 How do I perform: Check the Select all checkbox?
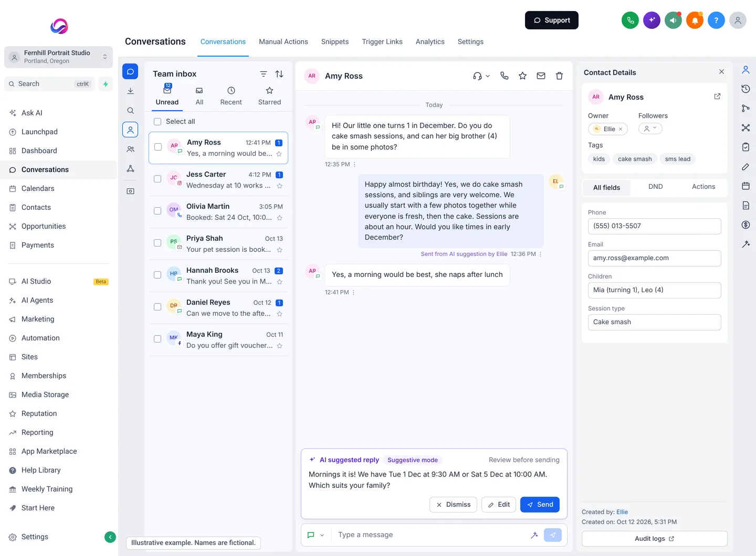(157, 122)
